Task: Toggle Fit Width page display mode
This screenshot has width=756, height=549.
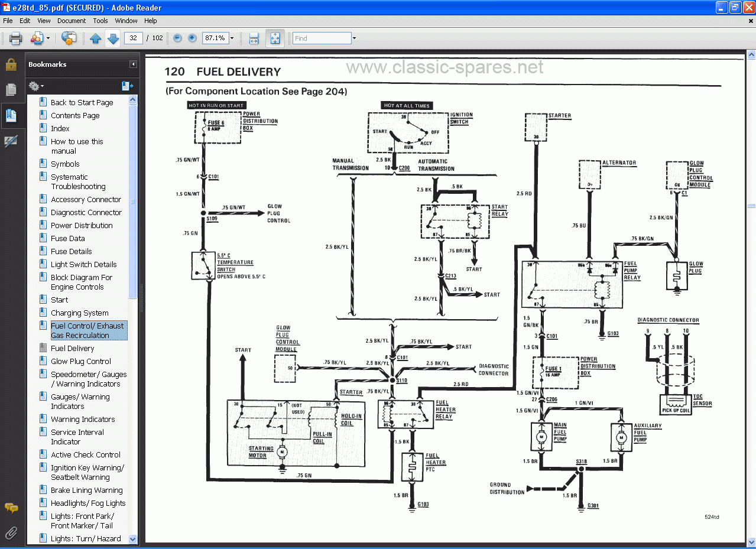Action: pyautogui.click(x=254, y=38)
